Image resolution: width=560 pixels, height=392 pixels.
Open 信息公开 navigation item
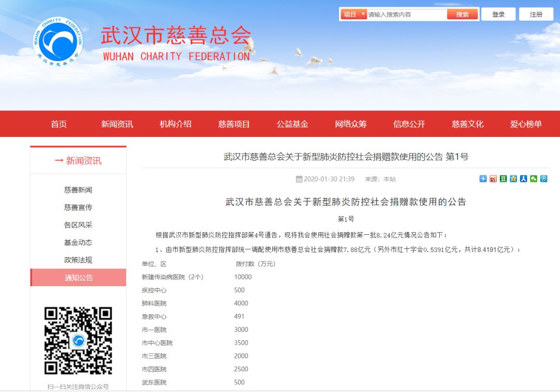tap(409, 124)
